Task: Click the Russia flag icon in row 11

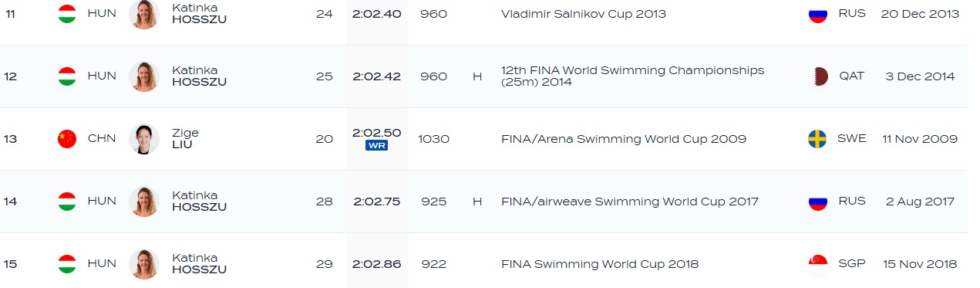Action: pyautogui.click(x=817, y=14)
